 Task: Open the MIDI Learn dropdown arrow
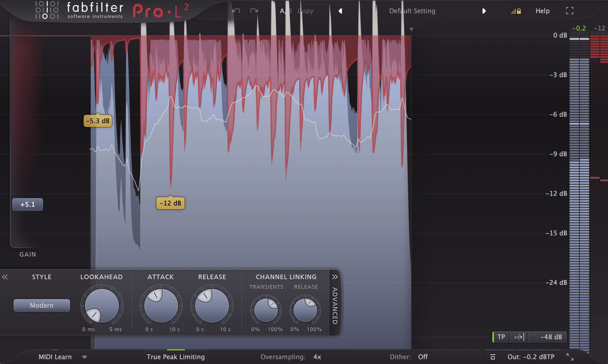coord(85,357)
